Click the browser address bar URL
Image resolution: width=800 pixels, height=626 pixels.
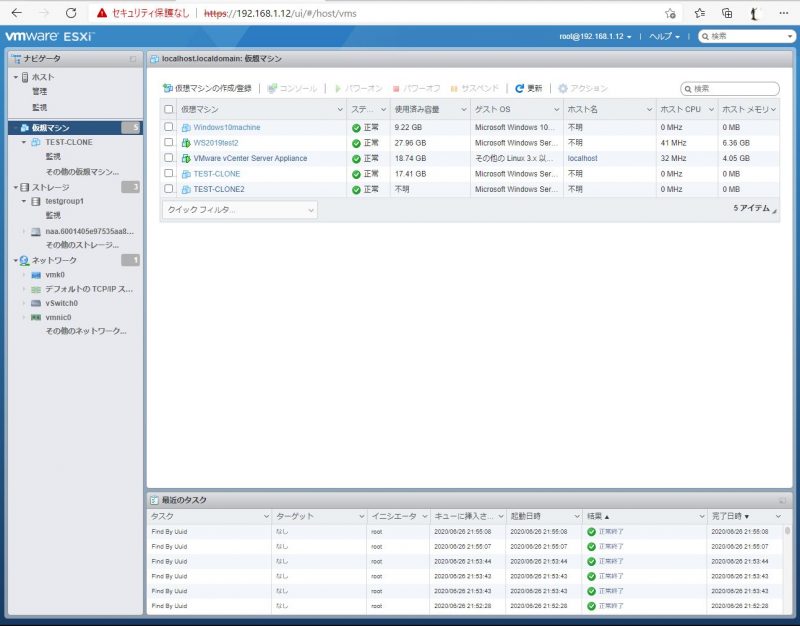(280, 14)
